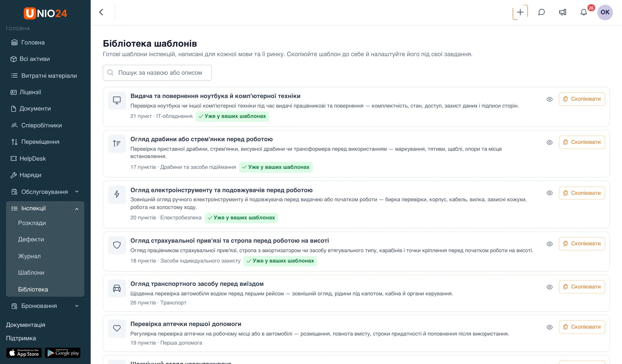Viewport: 622px width, 364px height.
Task: Preview the first aid kit template via eye icon
Action: click(x=549, y=327)
